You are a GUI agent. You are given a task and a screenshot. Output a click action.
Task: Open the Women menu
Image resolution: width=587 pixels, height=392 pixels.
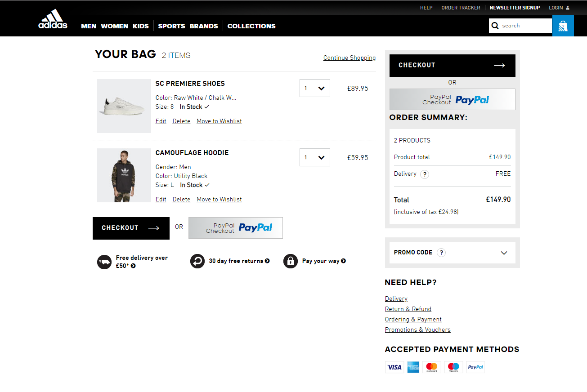tap(115, 26)
